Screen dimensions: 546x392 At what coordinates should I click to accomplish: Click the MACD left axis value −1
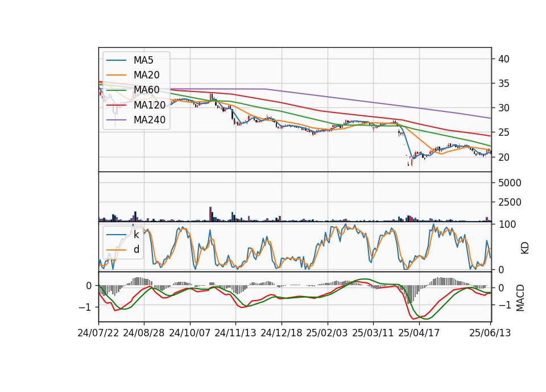point(85,307)
